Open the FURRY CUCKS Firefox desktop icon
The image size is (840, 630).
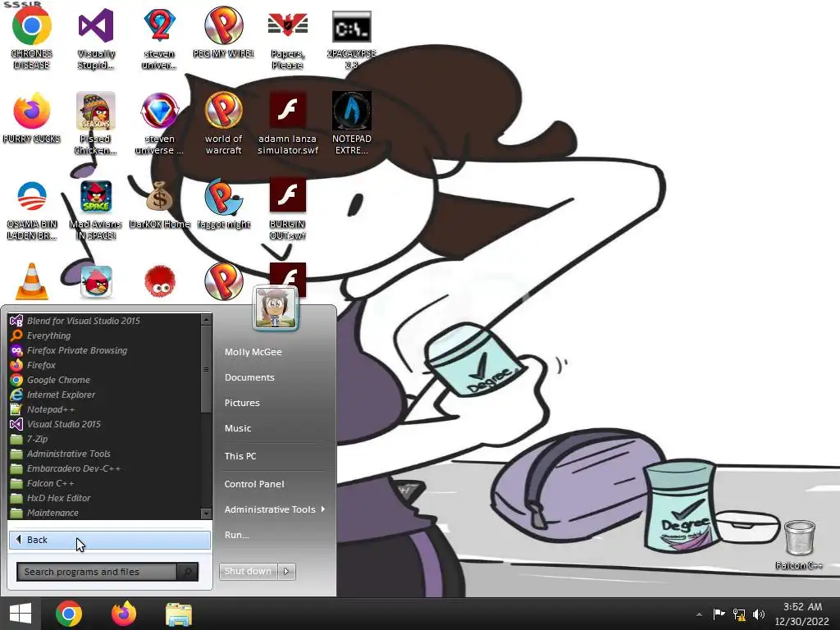(32, 118)
